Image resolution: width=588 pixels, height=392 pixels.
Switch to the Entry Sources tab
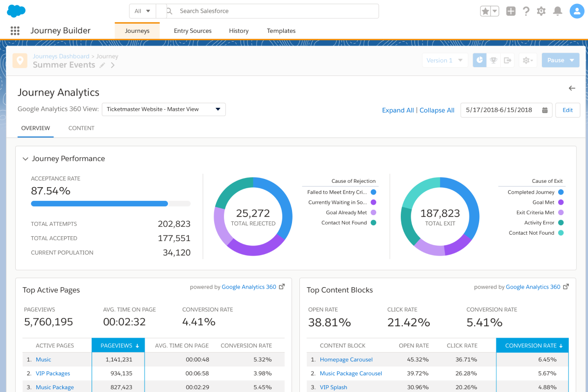coord(193,31)
